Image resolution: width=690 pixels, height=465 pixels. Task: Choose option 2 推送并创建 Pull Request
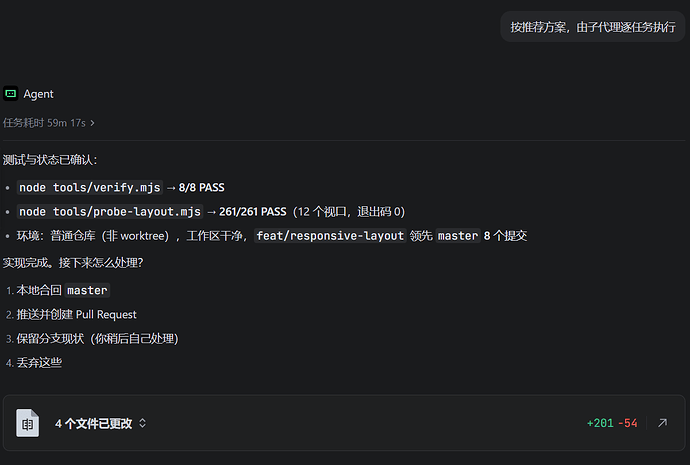coord(71,314)
